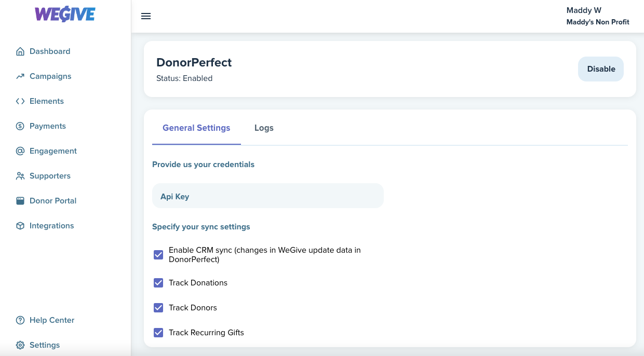Disable the DonorPerfect integration
644x356 pixels.
click(x=601, y=69)
